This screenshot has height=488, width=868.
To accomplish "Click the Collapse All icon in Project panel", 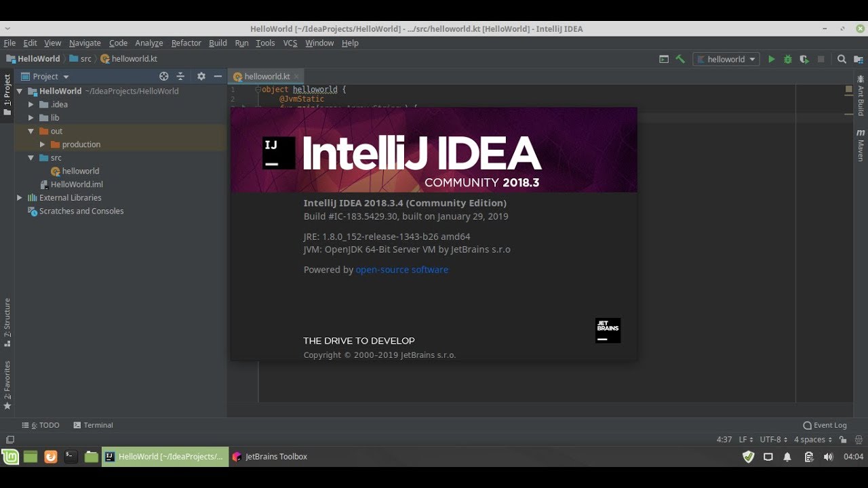I will pyautogui.click(x=180, y=77).
